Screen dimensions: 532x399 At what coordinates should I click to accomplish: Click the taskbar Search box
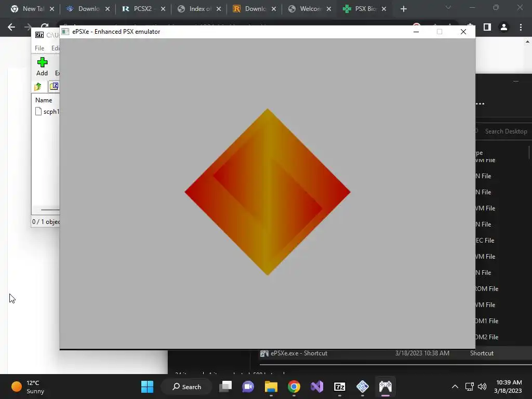point(187,387)
